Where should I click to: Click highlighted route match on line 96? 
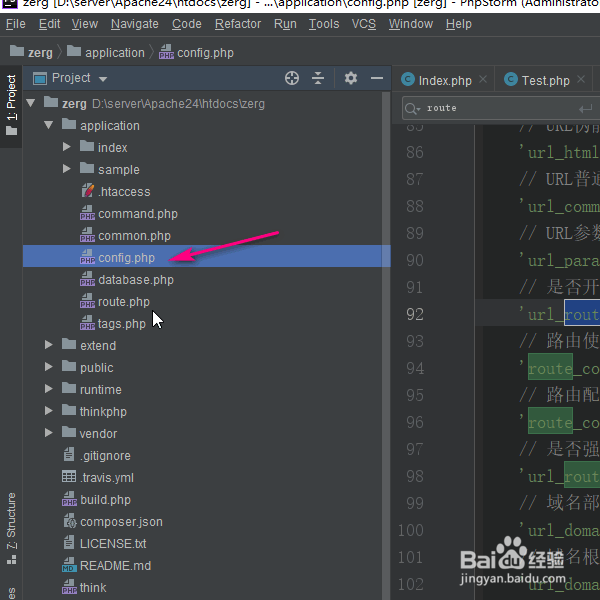coord(550,421)
